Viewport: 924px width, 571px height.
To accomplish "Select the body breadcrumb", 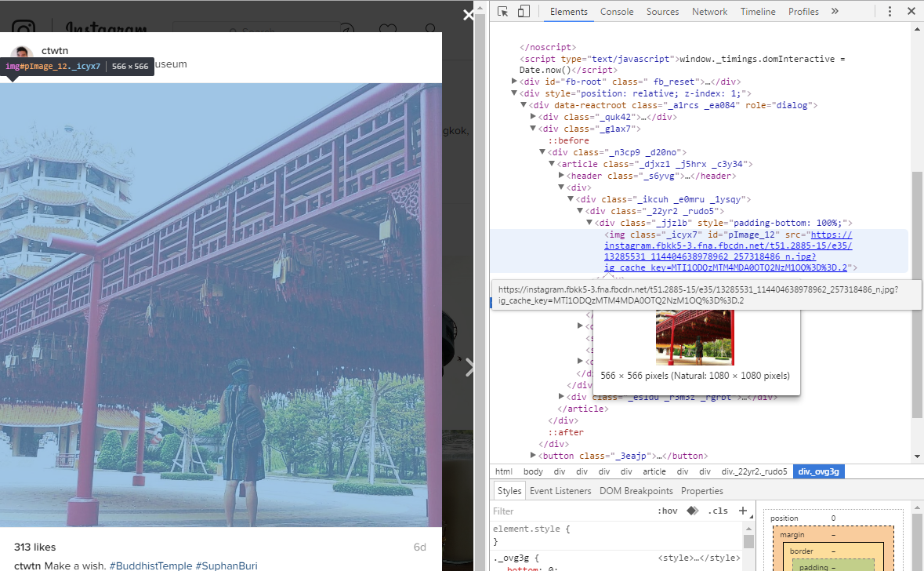I will 533,471.
